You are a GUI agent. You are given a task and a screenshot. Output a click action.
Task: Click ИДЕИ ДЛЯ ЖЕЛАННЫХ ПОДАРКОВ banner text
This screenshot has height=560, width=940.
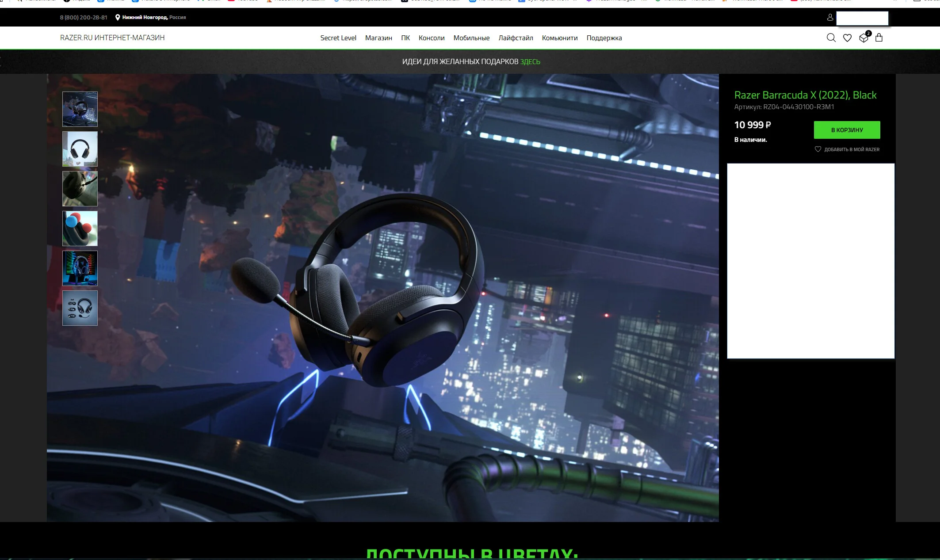pos(460,62)
